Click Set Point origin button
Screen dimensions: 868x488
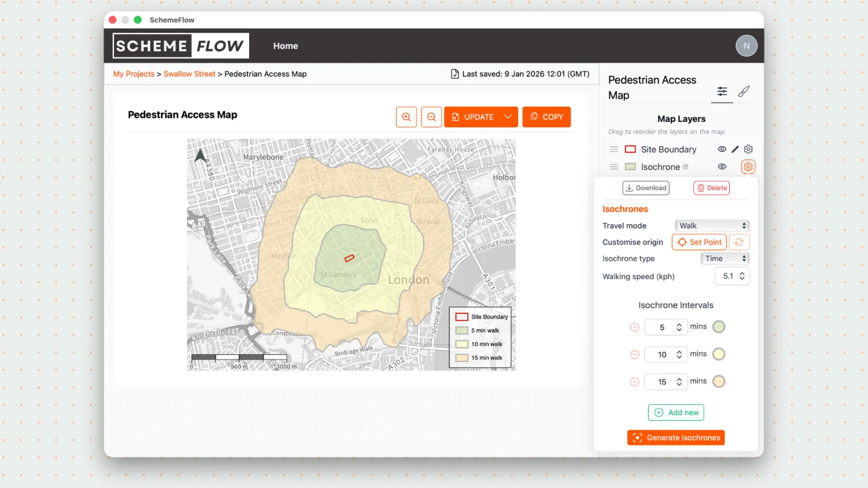pyautogui.click(x=699, y=242)
